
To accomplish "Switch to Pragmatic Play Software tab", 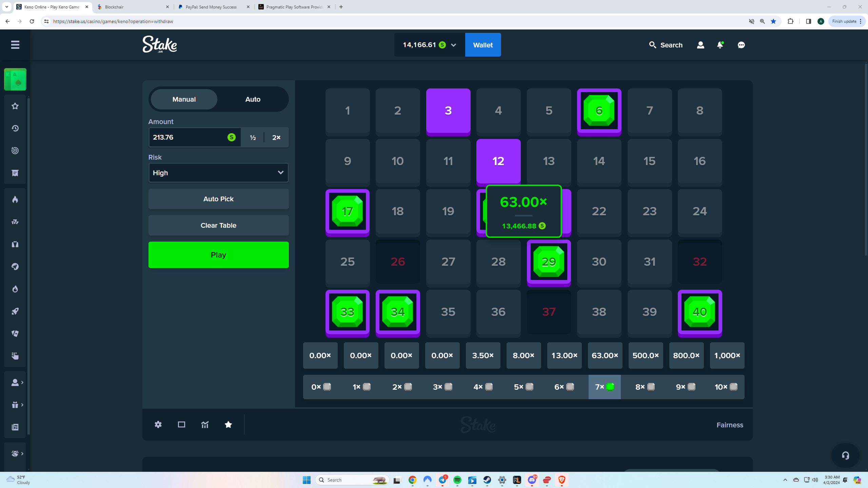I will pyautogui.click(x=294, y=7).
